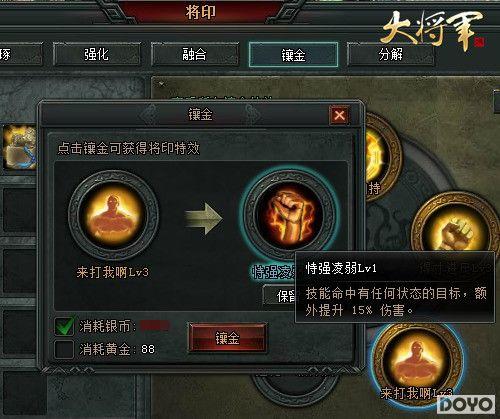Open the 融合 tab
The width and height of the screenshot is (500, 419).
[x=195, y=54]
